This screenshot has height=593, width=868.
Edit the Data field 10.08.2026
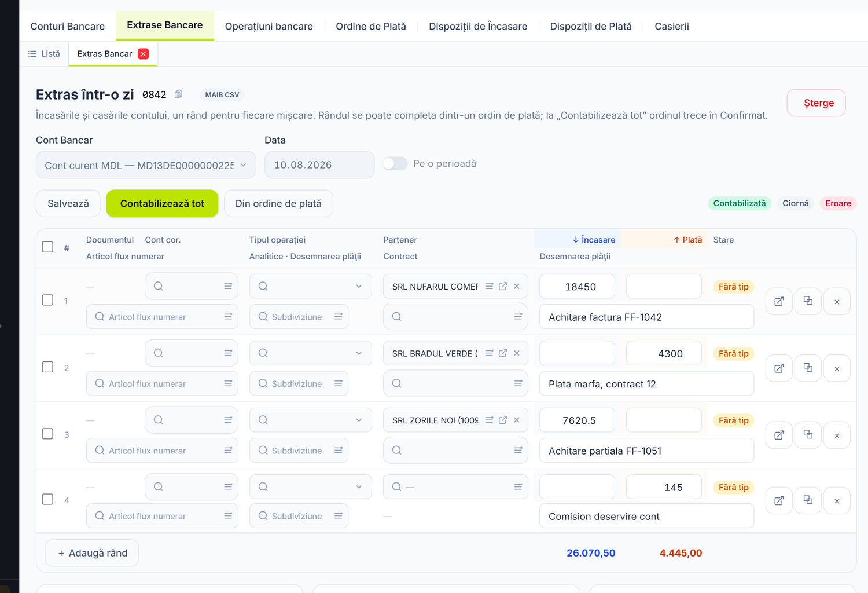319,165
